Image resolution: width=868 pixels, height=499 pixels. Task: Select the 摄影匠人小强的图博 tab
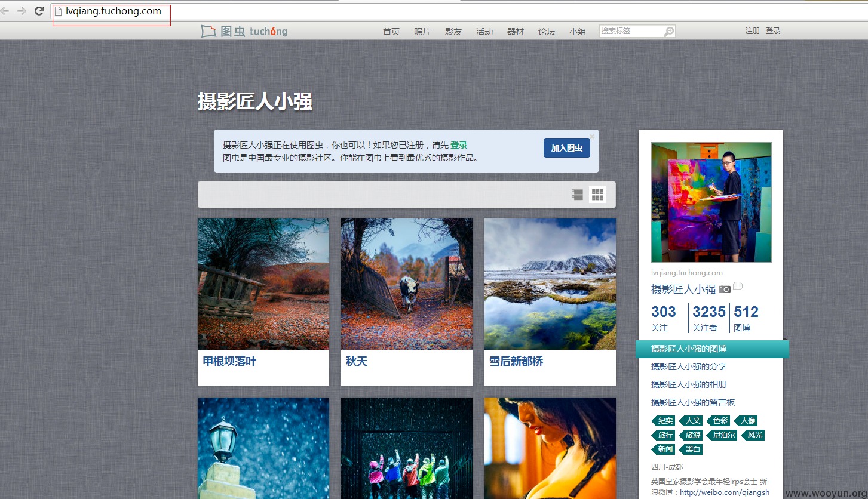[712, 349]
